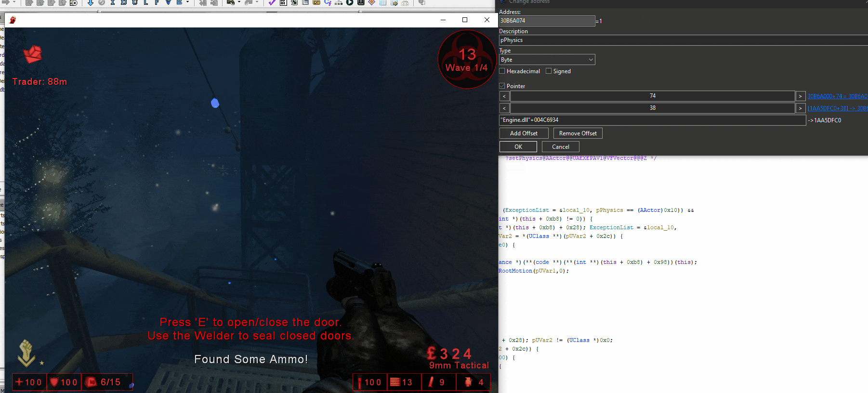This screenshot has width=868, height=393.
Task: Click the purple checkmark toolbar icon
Action: tap(272, 2)
